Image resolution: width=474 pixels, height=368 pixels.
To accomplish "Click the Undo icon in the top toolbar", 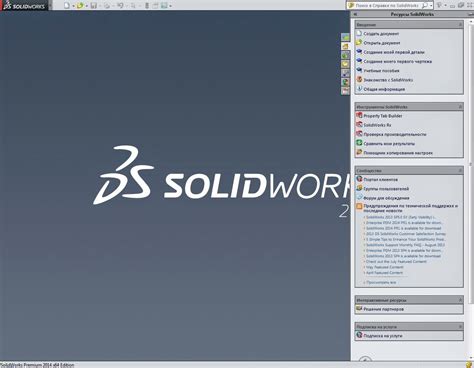I will coord(120,5).
